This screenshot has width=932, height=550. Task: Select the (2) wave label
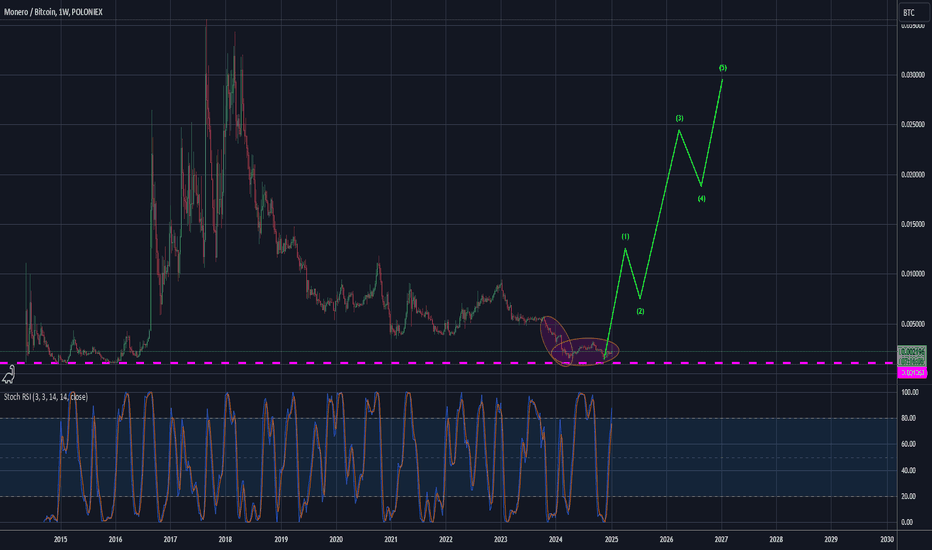pos(640,312)
